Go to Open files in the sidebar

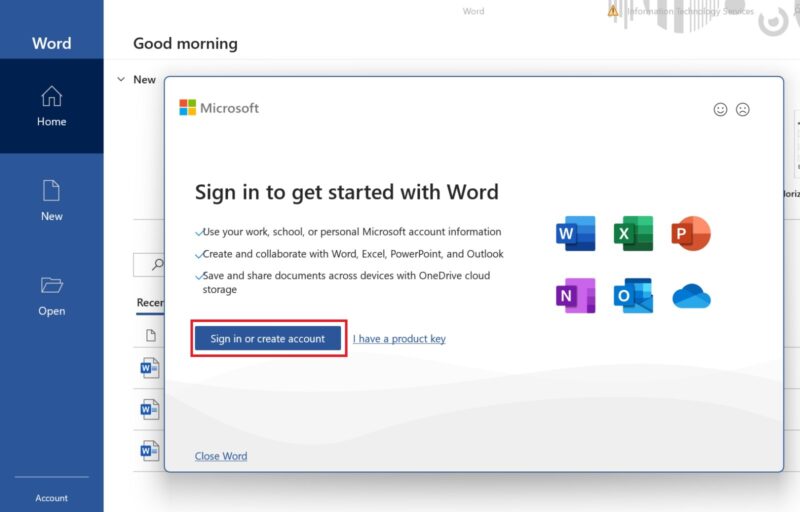click(52, 296)
